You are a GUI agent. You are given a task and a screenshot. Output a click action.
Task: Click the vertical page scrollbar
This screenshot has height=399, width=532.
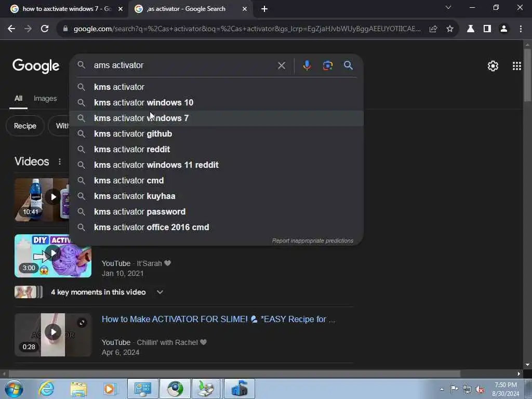click(527, 75)
